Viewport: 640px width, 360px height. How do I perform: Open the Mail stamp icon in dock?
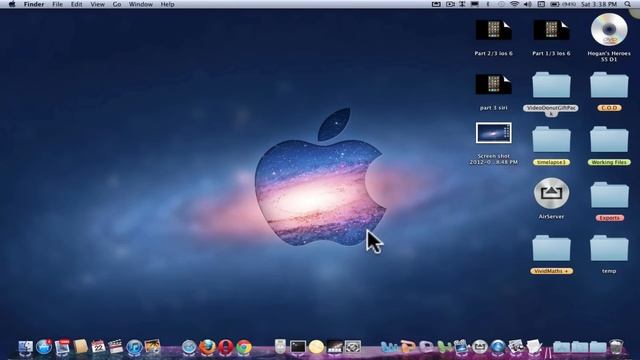click(x=62, y=347)
